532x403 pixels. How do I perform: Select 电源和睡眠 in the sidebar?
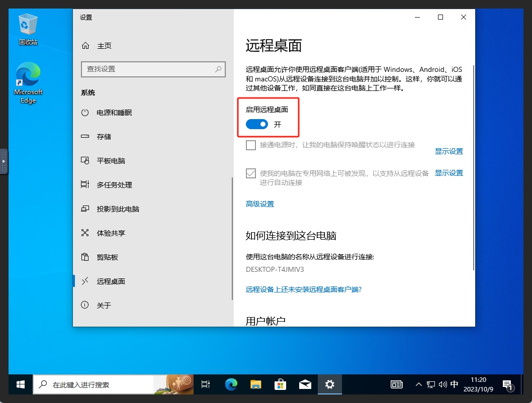coord(115,113)
